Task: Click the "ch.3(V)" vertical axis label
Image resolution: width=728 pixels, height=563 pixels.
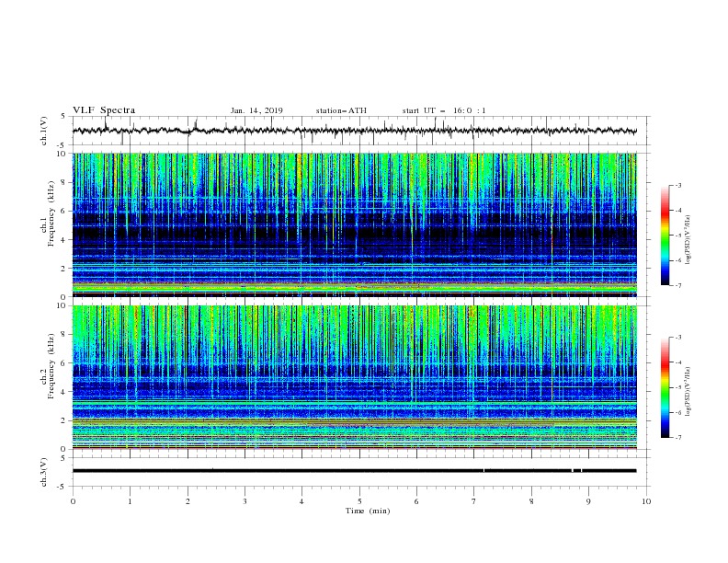Action: coord(44,472)
